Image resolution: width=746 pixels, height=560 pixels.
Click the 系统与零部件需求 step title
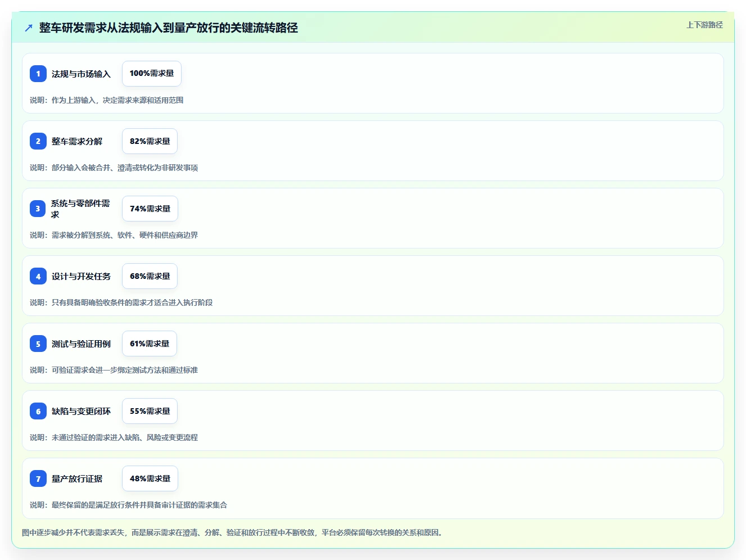(80, 209)
